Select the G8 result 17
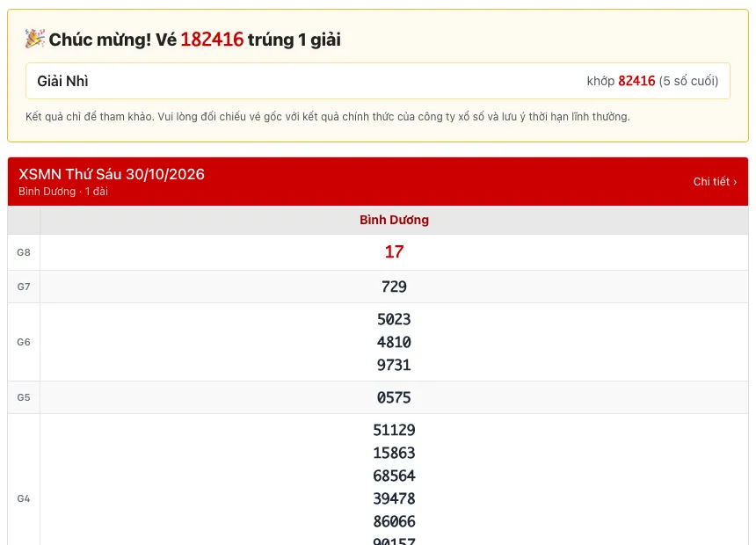 coord(394,251)
